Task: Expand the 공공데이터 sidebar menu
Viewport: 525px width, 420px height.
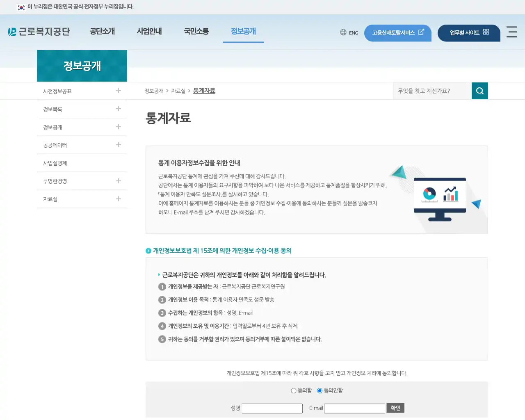Action: (118, 145)
